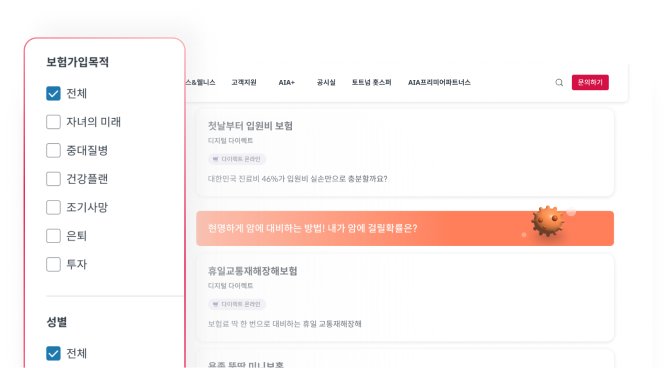Uncheck 전체 under 보험가입목적

[x=53, y=93]
